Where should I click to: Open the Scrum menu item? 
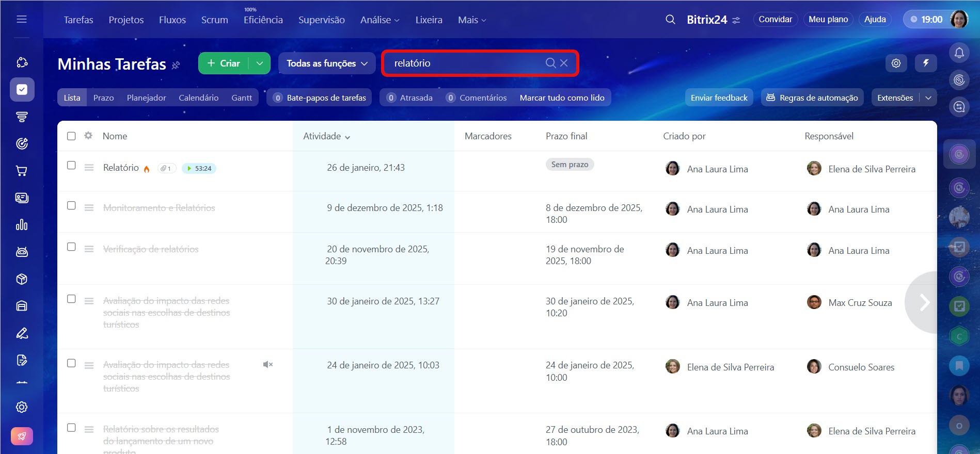[x=214, y=20]
